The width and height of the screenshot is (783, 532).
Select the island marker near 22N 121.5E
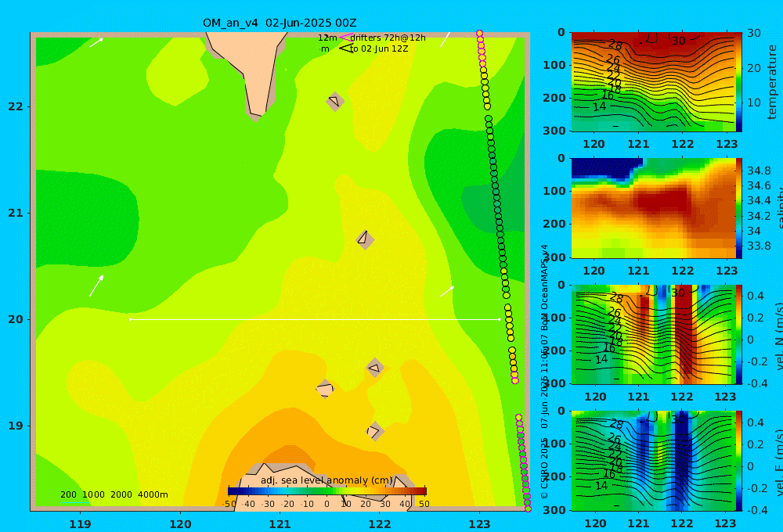pyautogui.click(x=334, y=101)
